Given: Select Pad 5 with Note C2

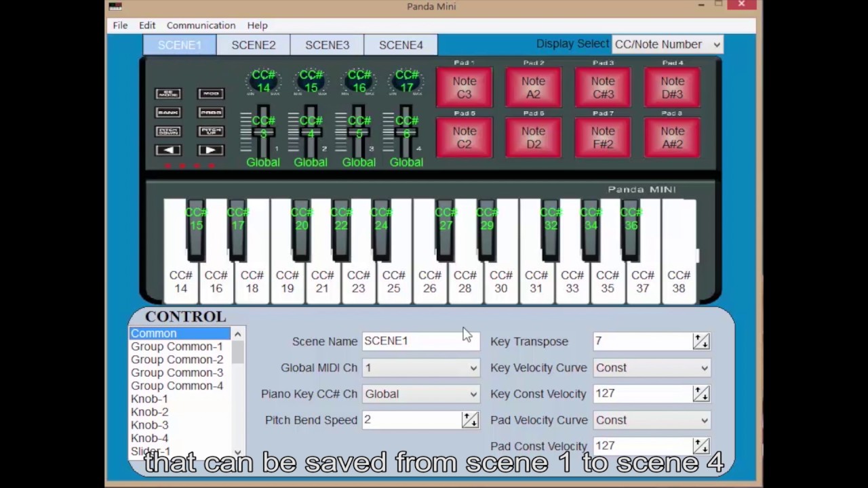Looking at the screenshot, I should (465, 138).
